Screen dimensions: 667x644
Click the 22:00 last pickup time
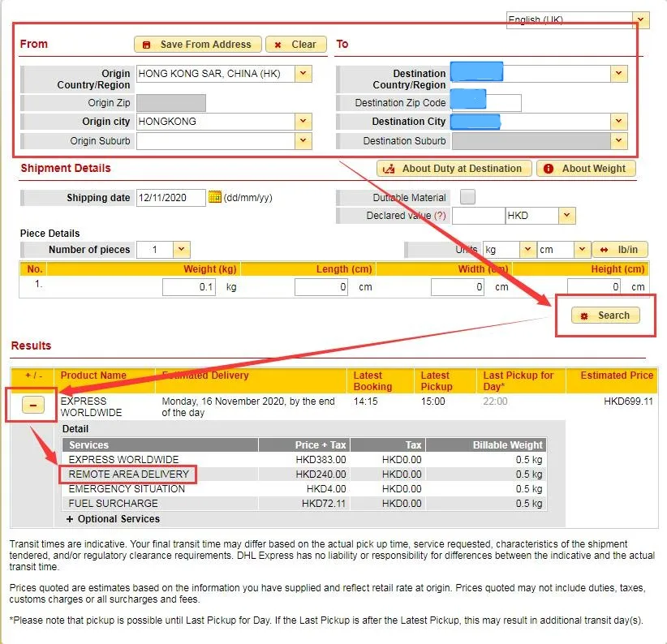[x=495, y=401]
